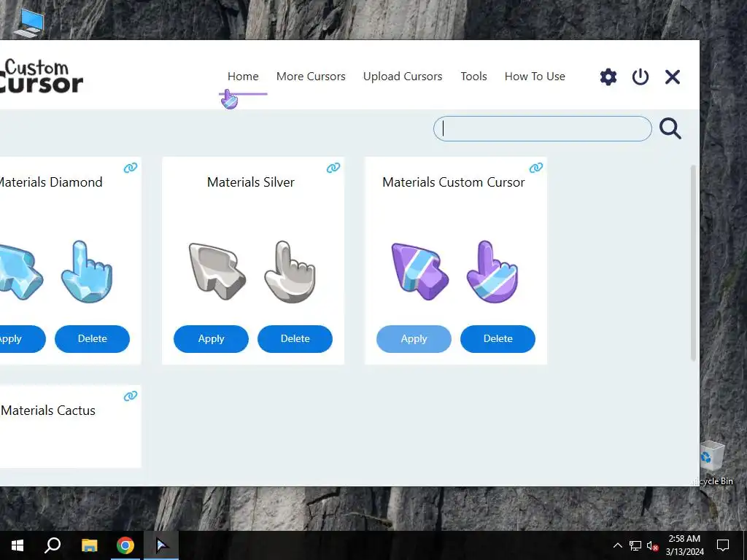Open the Tools tab
Image resolution: width=747 pixels, height=560 pixels.
click(x=473, y=76)
